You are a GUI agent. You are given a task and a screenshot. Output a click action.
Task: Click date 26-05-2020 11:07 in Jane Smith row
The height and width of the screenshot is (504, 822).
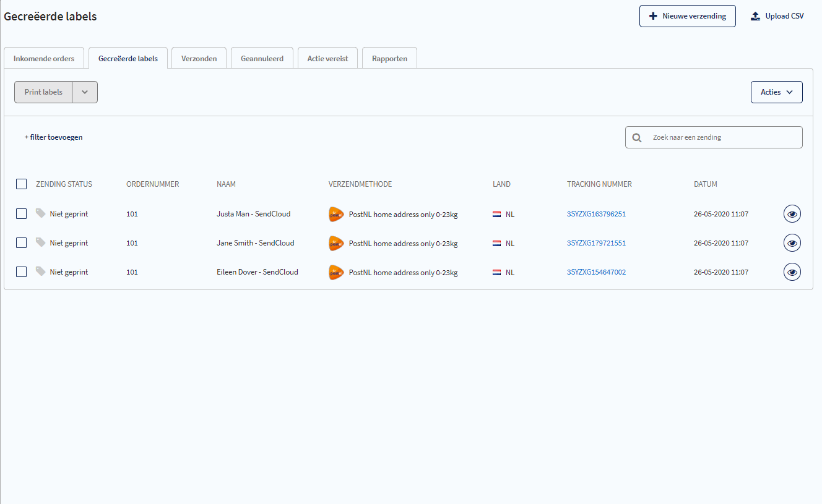click(x=721, y=243)
